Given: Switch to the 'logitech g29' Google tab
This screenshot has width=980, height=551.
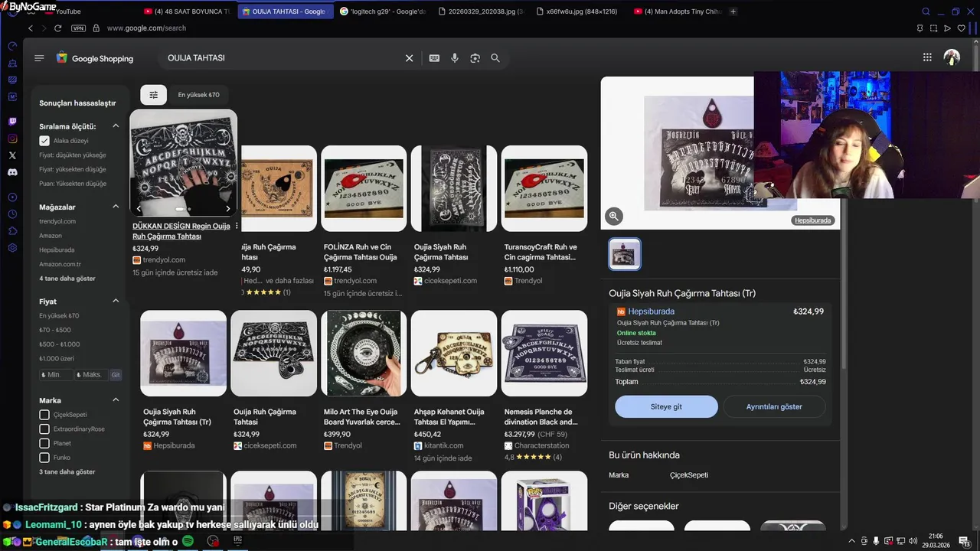Looking at the screenshot, I should click(381, 11).
